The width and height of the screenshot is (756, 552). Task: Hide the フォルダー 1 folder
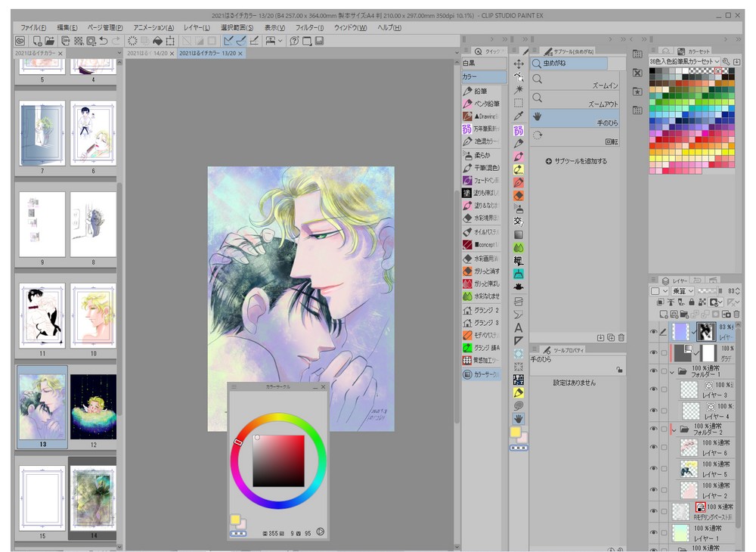tap(654, 371)
